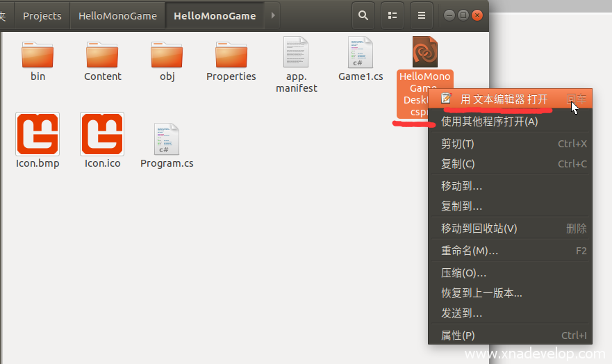The height and width of the screenshot is (364, 612).
Task: Click 重命名(M)… in the context menu
Action: (x=470, y=251)
